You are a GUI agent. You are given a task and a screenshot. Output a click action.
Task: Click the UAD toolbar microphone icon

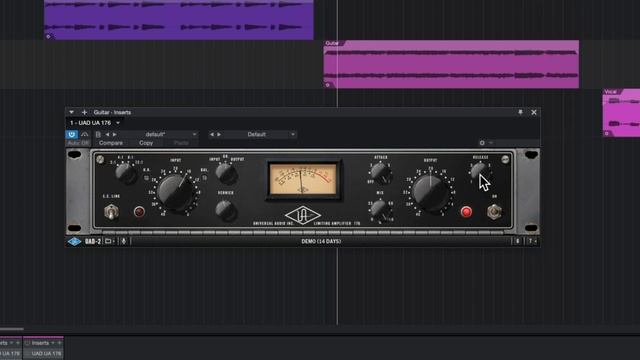124,242
